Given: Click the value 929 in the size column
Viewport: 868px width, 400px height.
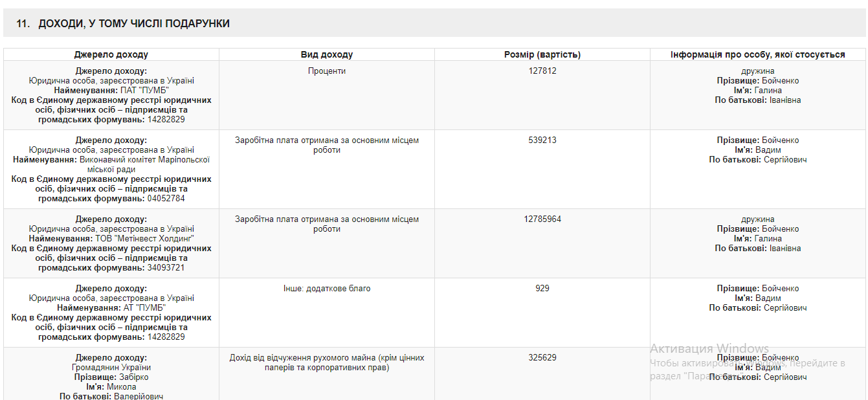Looking at the screenshot, I should pyautogui.click(x=542, y=289).
